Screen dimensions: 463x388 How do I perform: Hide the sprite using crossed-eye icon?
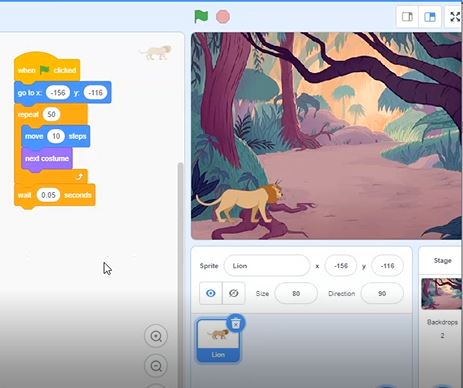[x=234, y=293]
